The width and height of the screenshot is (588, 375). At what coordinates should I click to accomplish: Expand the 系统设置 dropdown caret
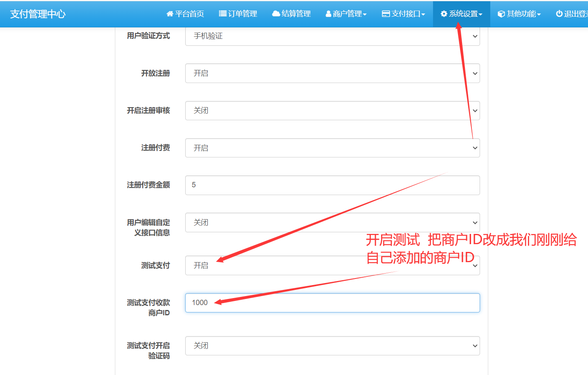(480, 15)
